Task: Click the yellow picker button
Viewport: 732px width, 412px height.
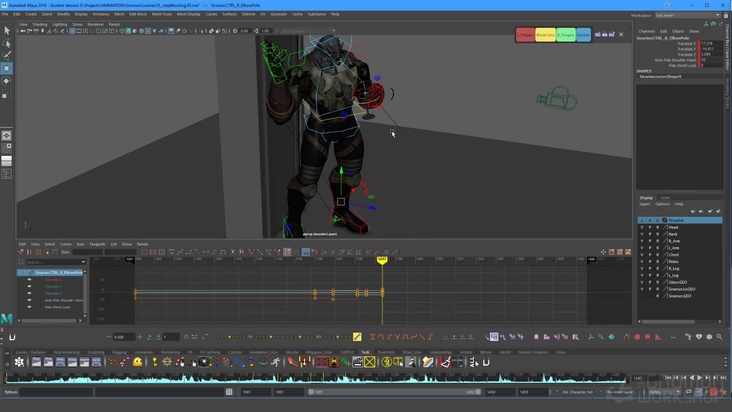Action: pyautogui.click(x=545, y=35)
